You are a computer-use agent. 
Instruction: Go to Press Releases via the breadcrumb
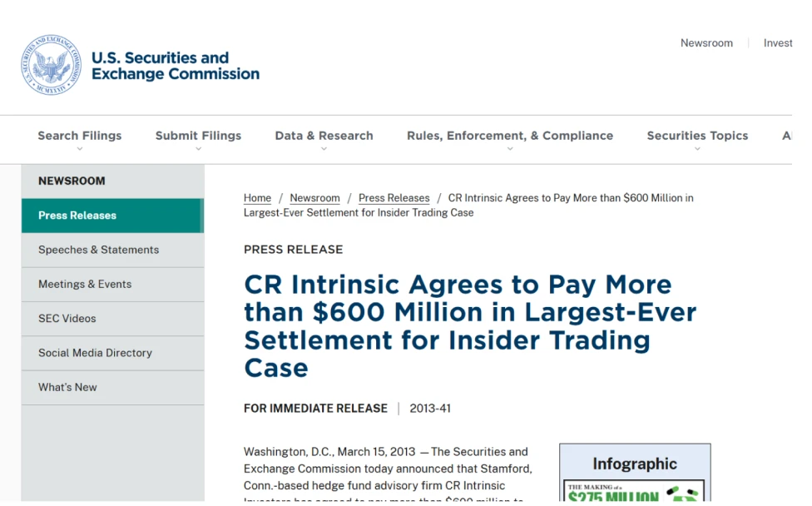(x=394, y=198)
